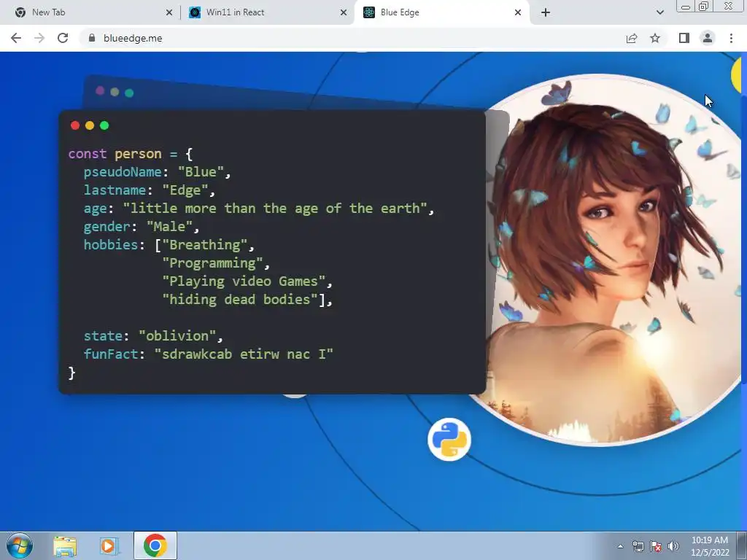Switch to the Win11 in React tab
This screenshot has width=747, height=560.
(x=268, y=12)
